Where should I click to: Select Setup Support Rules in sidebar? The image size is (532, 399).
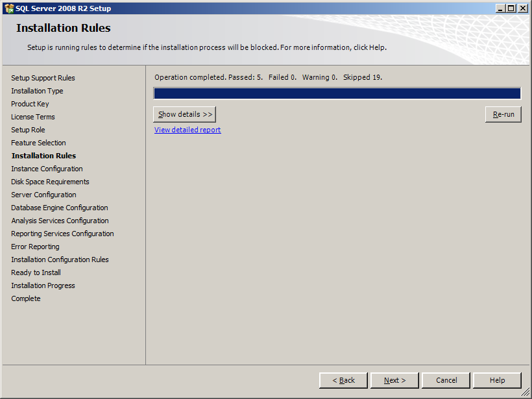tap(43, 78)
